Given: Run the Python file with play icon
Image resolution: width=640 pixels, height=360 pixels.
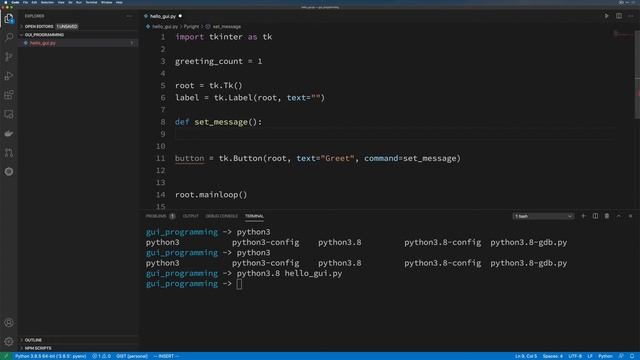Looking at the screenshot, I should 607,16.
